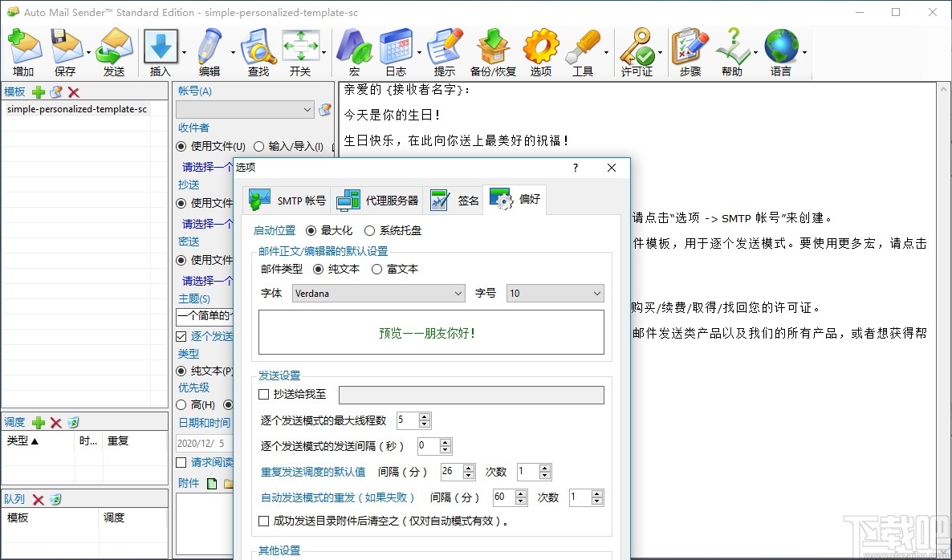
Task: Open the 帐号(A) account dropdown
Action: tap(306, 109)
